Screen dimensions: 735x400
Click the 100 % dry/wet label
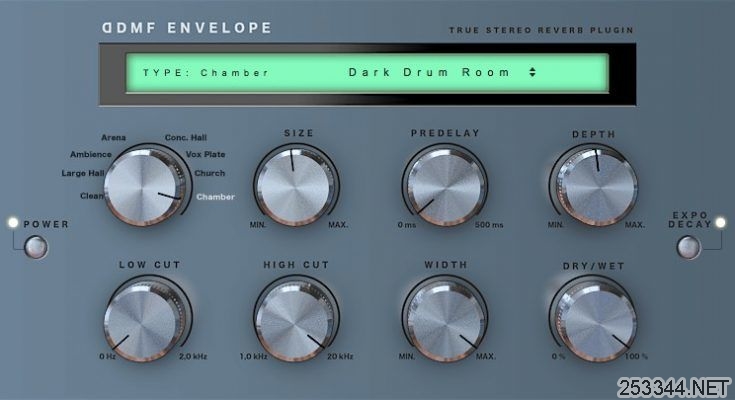coord(636,356)
